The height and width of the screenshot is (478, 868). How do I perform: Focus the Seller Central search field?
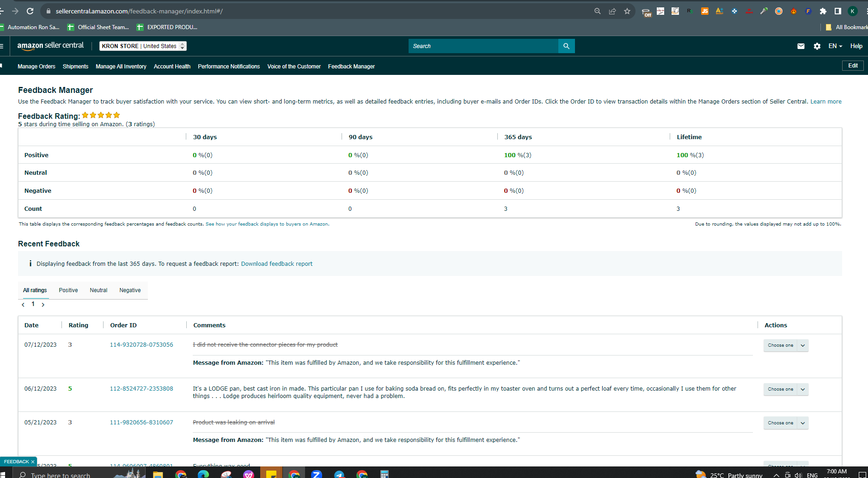(483, 46)
